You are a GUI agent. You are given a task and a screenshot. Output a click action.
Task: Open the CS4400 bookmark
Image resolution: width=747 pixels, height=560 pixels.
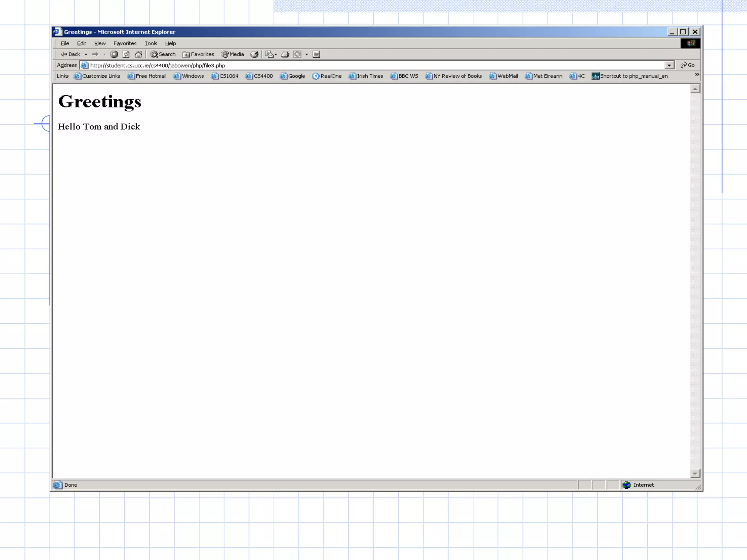(259, 76)
